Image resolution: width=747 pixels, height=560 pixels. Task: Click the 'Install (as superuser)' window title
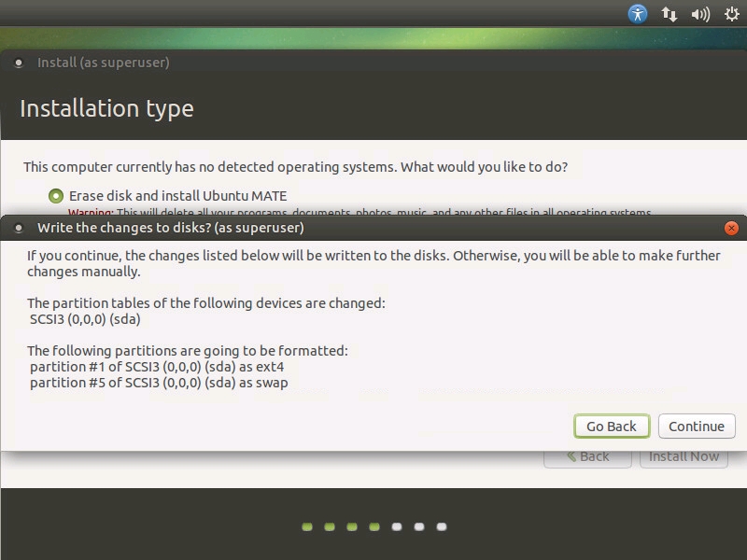point(104,63)
